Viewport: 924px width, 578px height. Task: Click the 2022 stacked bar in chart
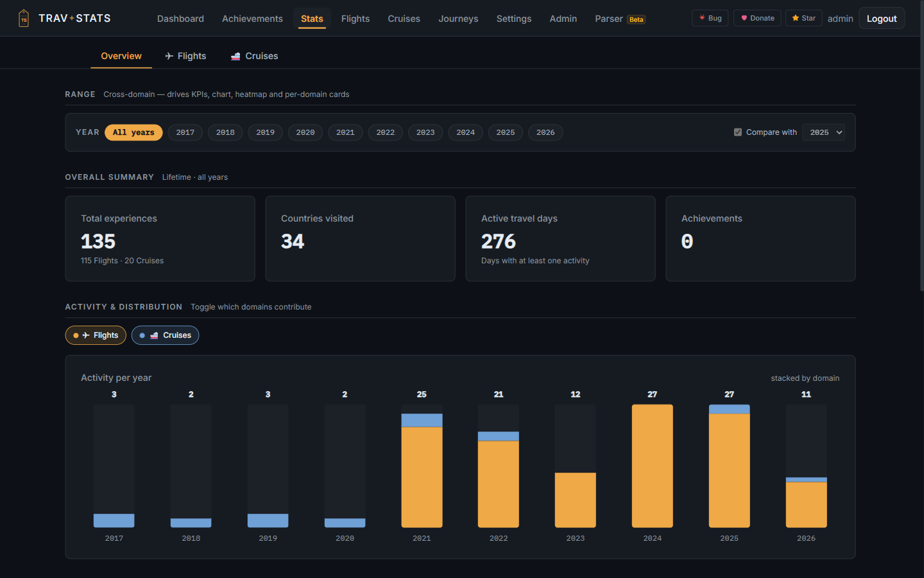point(499,480)
